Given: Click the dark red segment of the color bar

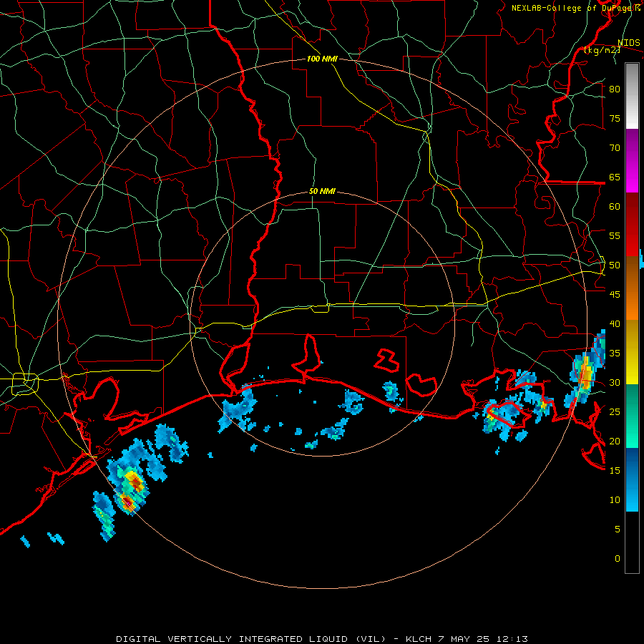Looking at the screenshot, I should (x=632, y=225).
